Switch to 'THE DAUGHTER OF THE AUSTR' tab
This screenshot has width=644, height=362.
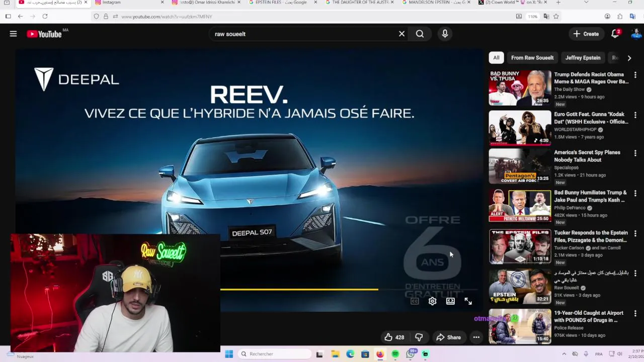359,3
